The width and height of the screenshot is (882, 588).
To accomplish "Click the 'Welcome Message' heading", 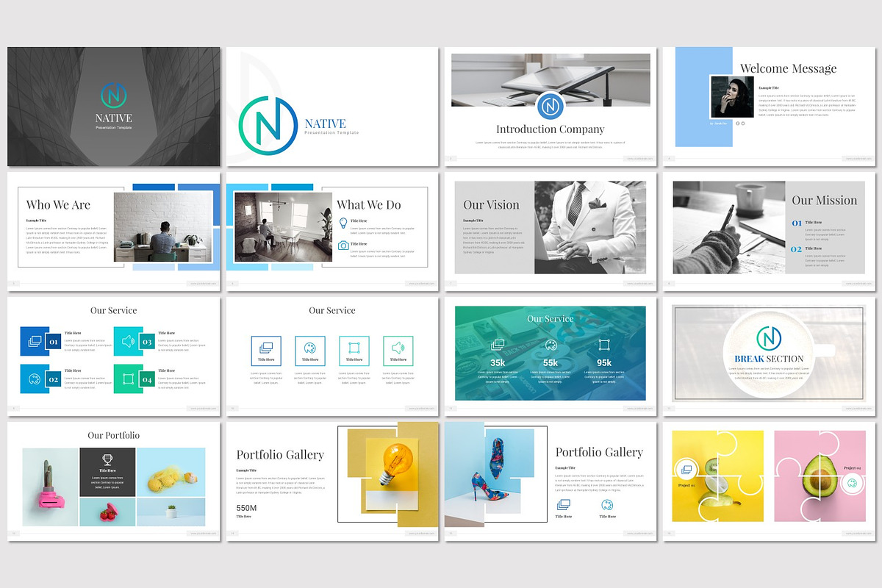I will coord(788,68).
